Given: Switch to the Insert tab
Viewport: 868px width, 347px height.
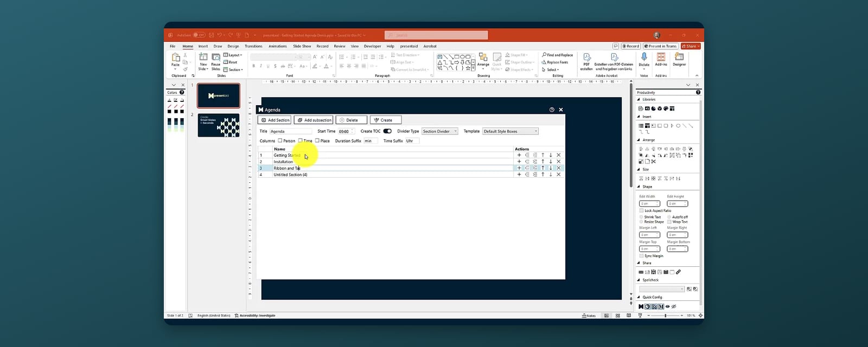Looking at the screenshot, I should click(x=203, y=46).
